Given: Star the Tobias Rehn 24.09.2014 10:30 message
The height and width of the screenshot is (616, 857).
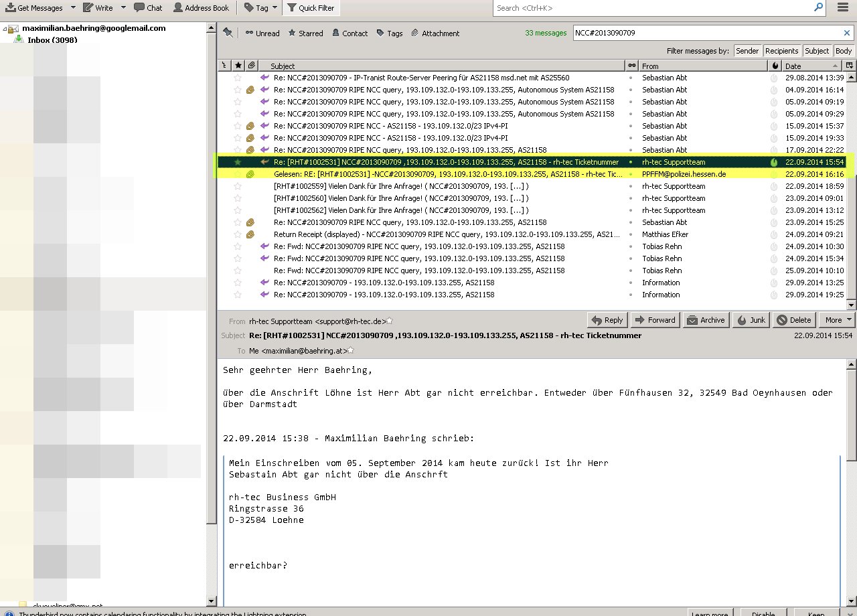Looking at the screenshot, I should [237, 246].
